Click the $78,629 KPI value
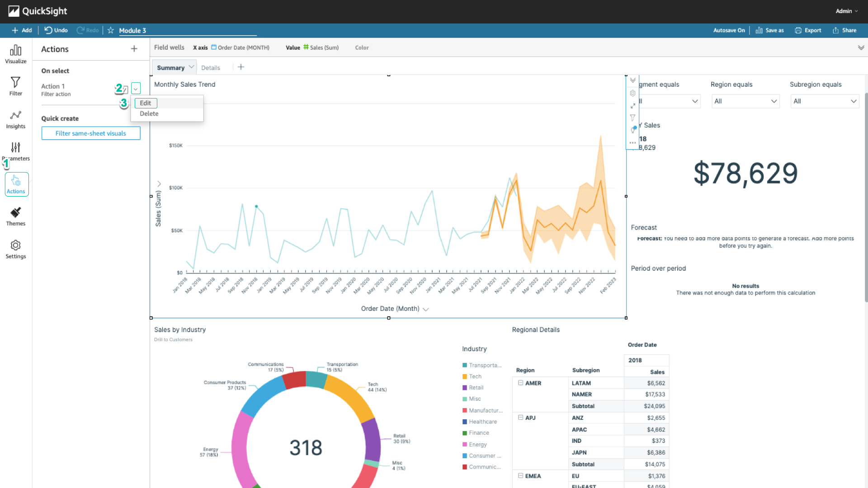The image size is (868, 488). tap(746, 173)
